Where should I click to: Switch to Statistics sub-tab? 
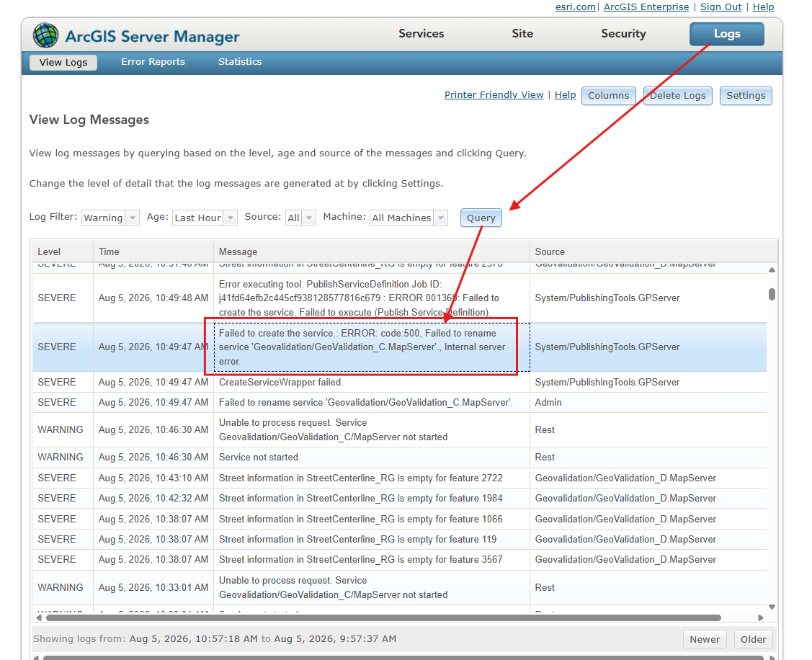(240, 62)
